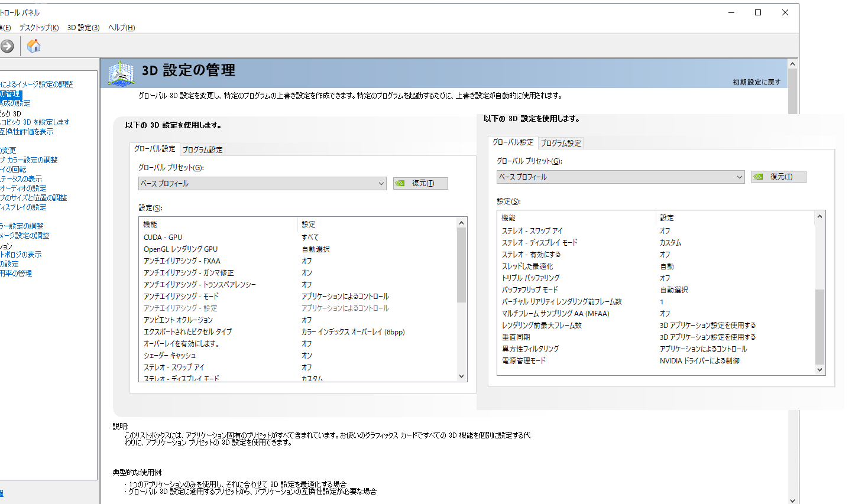
Task: Open the イの回転 sidebar link
Action: pos(14,170)
